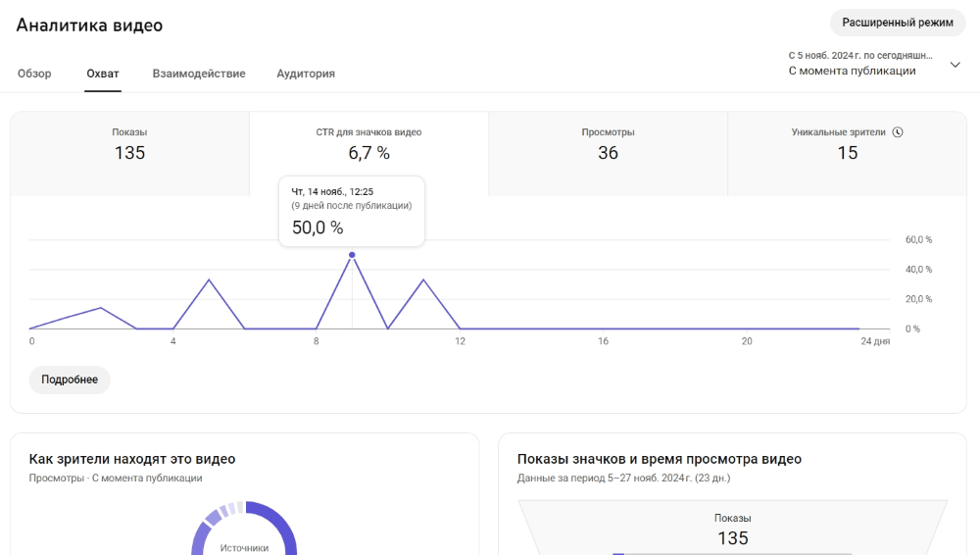
Task: Click the chart peak near day 5
Action: pyautogui.click(x=209, y=279)
